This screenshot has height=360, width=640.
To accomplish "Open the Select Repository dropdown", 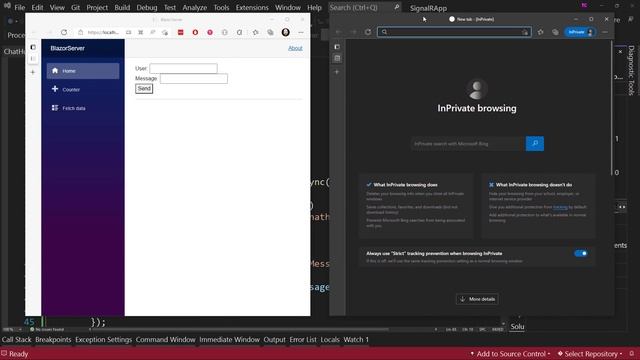I will coord(590,353).
